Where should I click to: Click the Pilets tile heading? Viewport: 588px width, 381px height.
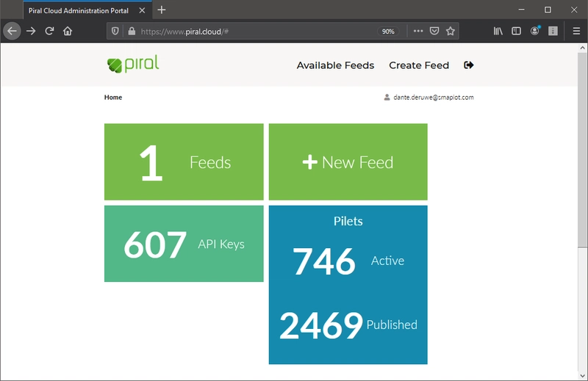point(348,221)
